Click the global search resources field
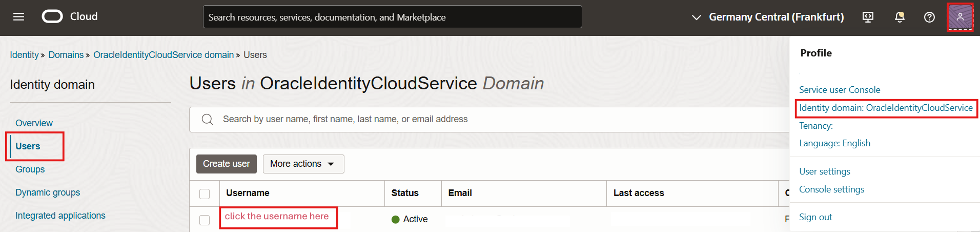The image size is (980, 232). coord(392,17)
